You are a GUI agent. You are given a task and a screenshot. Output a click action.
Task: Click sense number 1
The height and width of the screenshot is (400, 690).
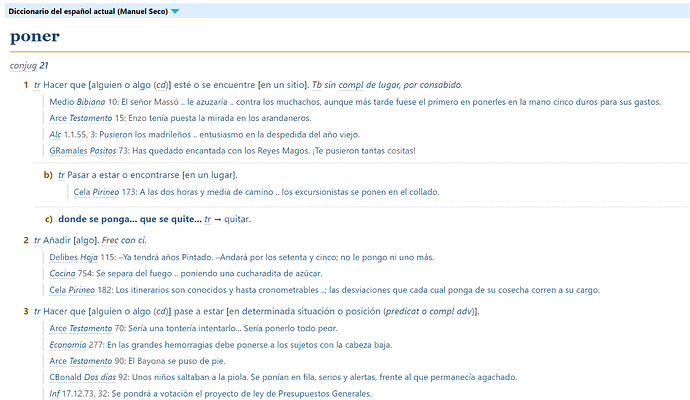click(x=26, y=85)
